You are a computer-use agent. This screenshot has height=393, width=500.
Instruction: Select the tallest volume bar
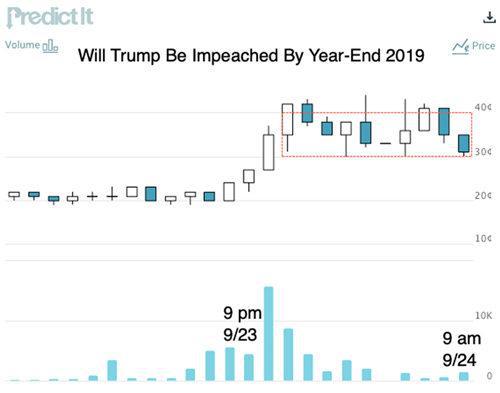pos(269,333)
